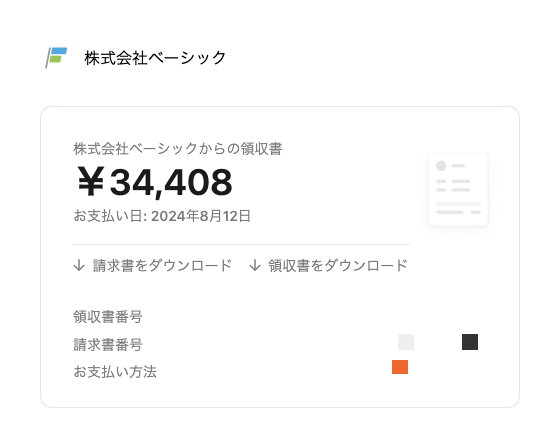
Task: Click the 請求書番号 label
Action: (x=108, y=345)
